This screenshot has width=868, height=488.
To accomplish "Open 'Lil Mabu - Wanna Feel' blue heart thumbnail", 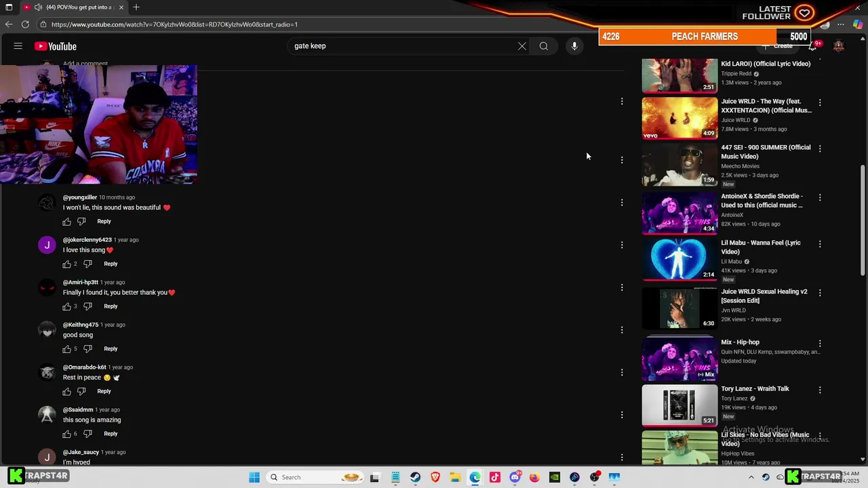I will pos(679,260).
